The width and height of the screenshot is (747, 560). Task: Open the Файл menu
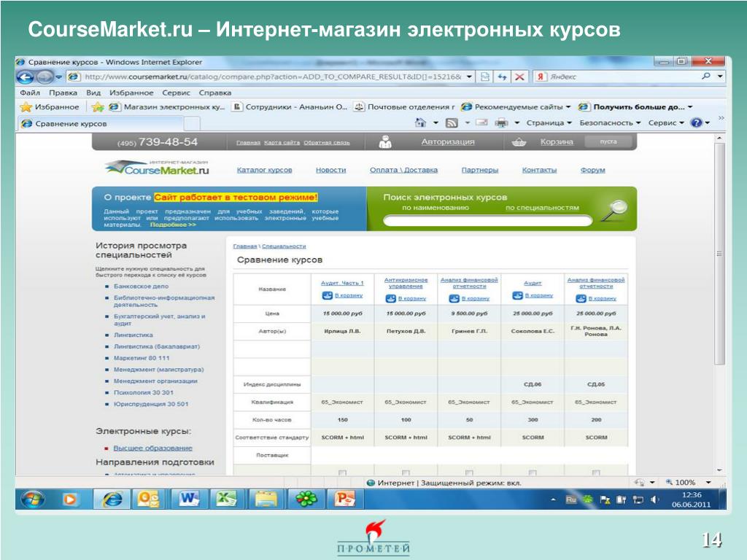click(29, 93)
